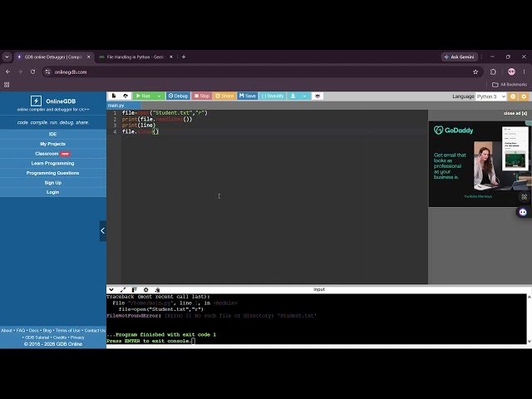532x399 pixels.
Task: Open the tab search dropdown chevron
Action: [7, 57]
